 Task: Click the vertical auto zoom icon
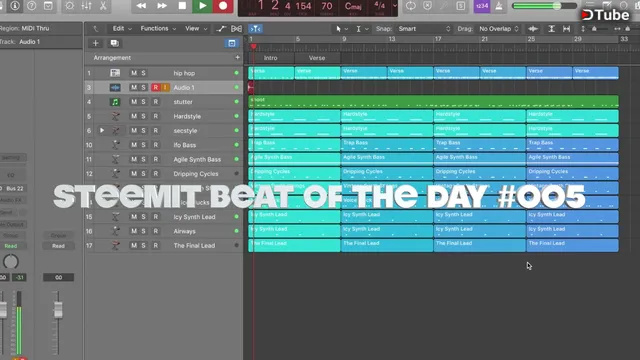[551, 29]
